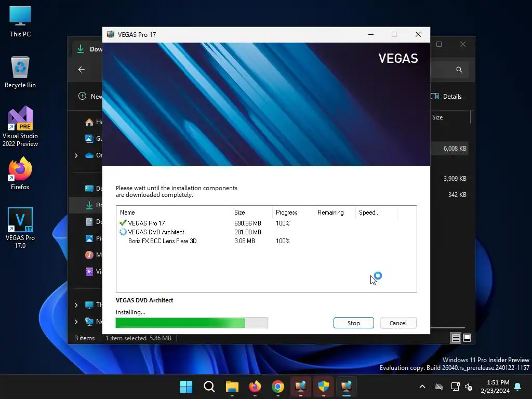The width and height of the screenshot is (532, 399).
Task: Click 281.98 MB size value
Action: 248,232
